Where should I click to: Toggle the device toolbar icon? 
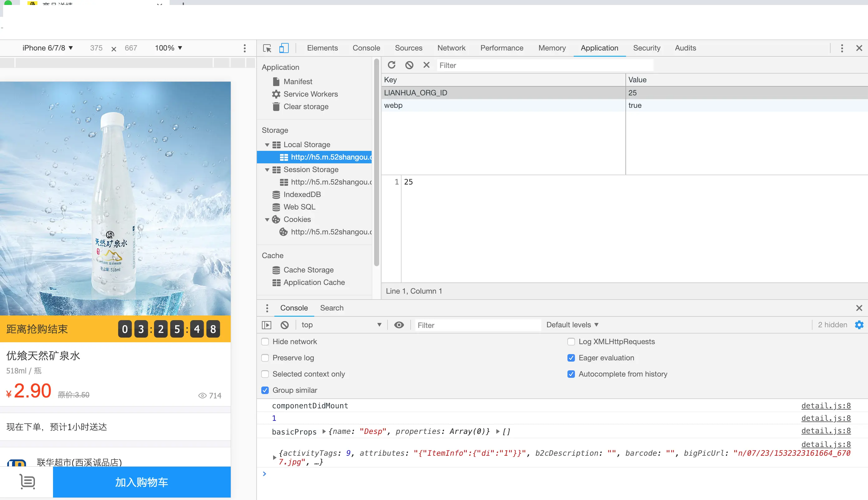(x=284, y=48)
